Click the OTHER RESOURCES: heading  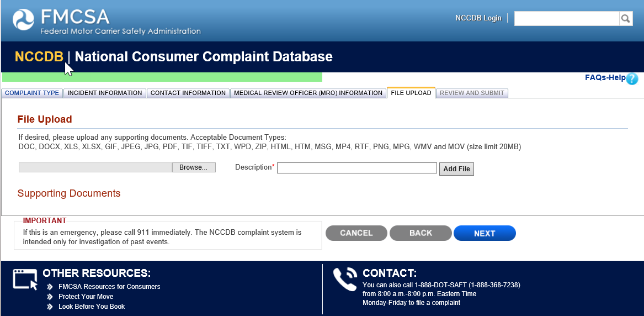pyautogui.click(x=97, y=273)
